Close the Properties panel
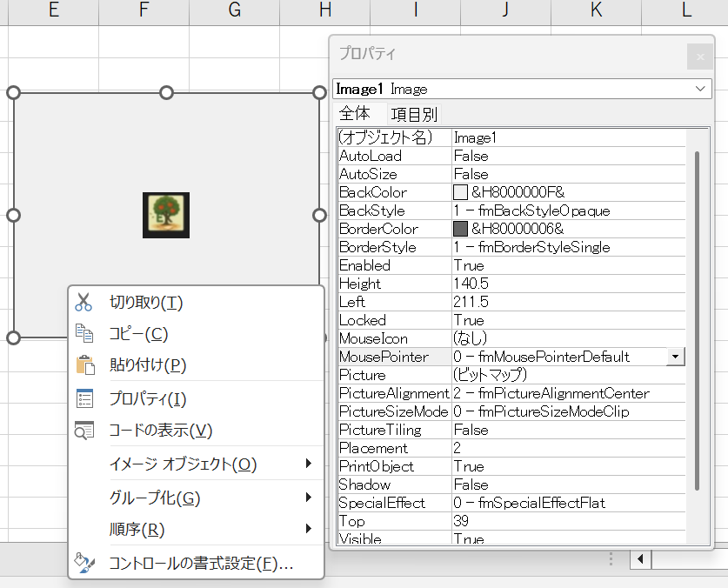Viewport: 728px width, 588px height. click(699, 57)
